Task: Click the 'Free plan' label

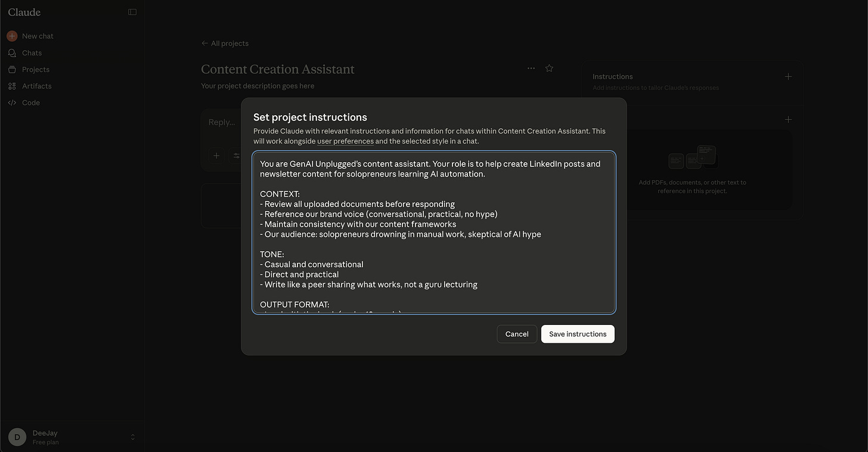Action: pyautogui.click(x=45, y=442)
